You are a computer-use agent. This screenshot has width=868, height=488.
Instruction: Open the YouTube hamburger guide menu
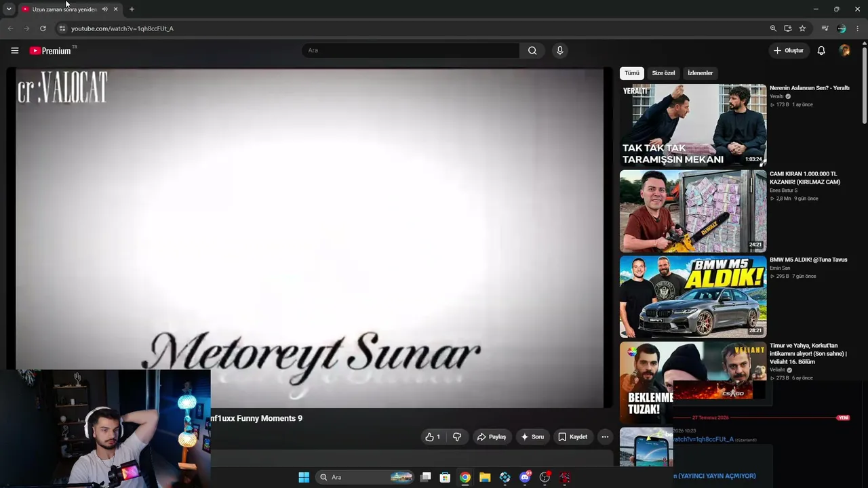pyautogui.click(x=14, y=50)
